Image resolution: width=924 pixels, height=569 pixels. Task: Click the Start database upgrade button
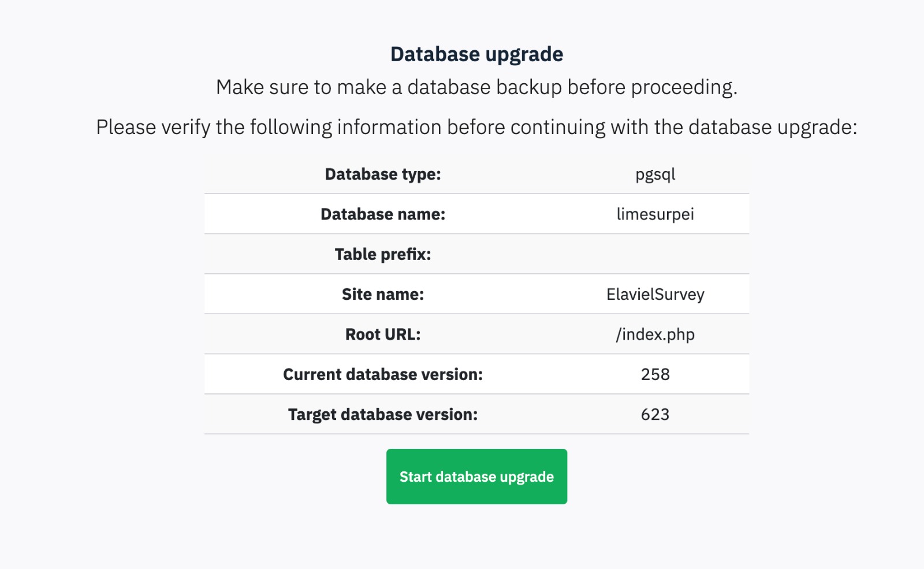click(x=476, y=477)
